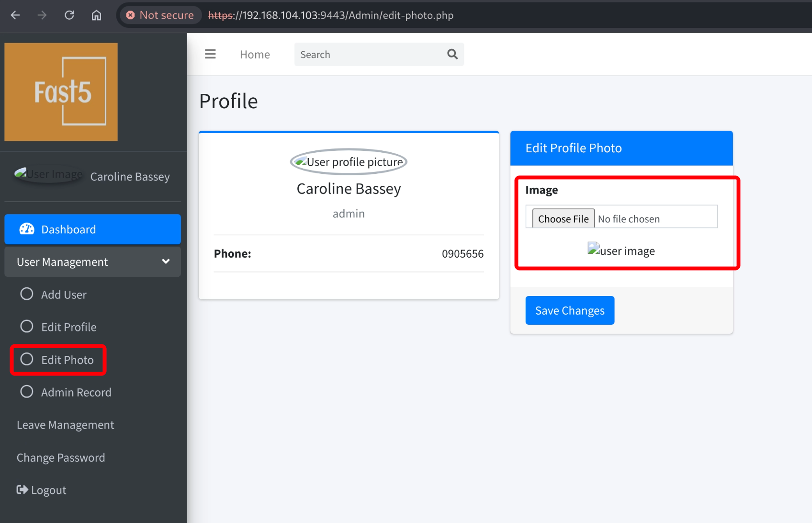The image size is (812, 523).
Task: Click the search magnifier icon
Action: click(x=452, y=54)
